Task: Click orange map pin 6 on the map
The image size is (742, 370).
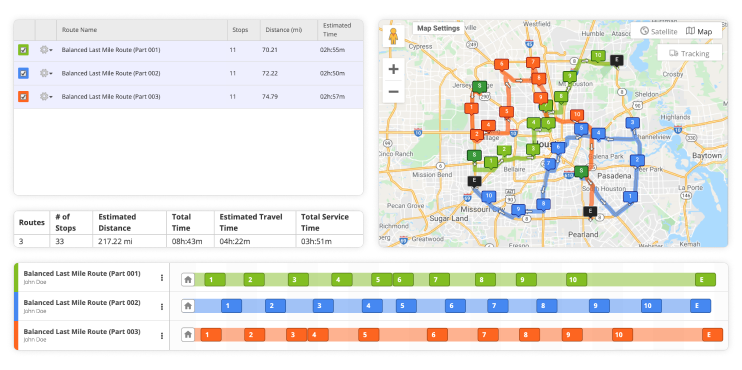Action: [501, 65]
